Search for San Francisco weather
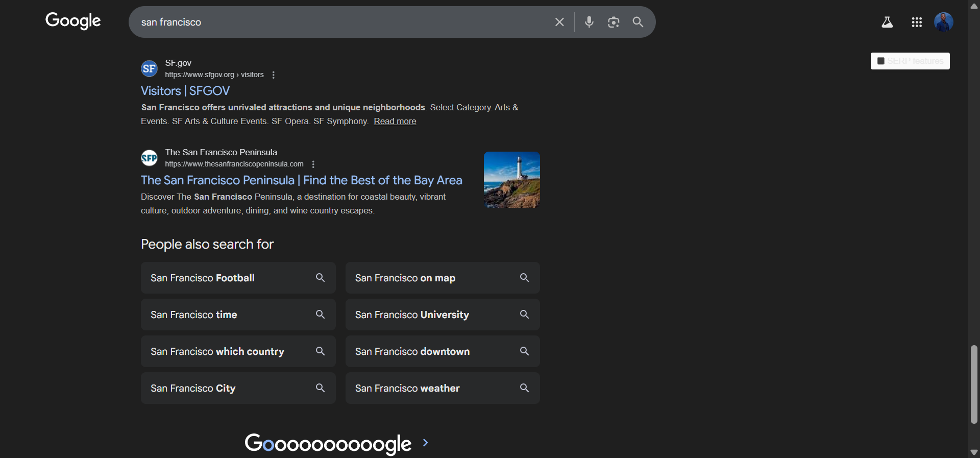This screenshot has width=980, height=458. [443, 388]
